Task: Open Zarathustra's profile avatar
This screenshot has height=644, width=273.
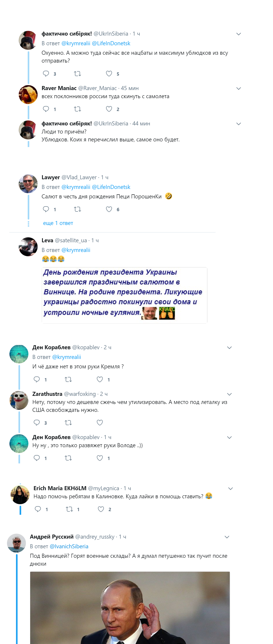Action: click(x=19, y=400)
